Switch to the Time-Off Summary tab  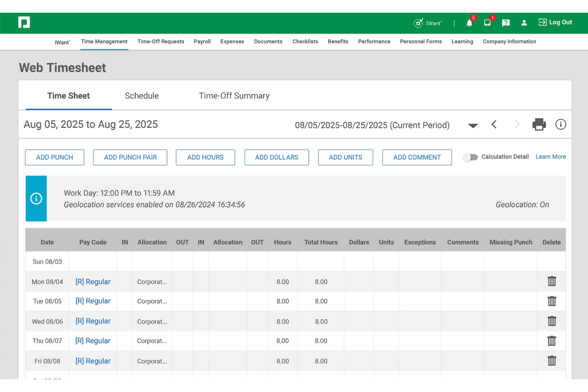tap(234, 96)
